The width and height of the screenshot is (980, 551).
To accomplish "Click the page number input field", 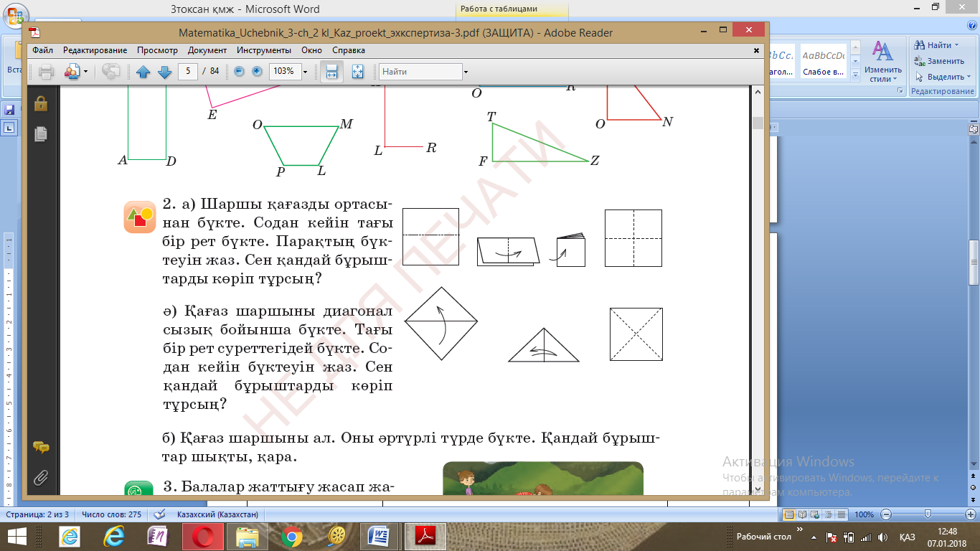I will pos(188,71).
